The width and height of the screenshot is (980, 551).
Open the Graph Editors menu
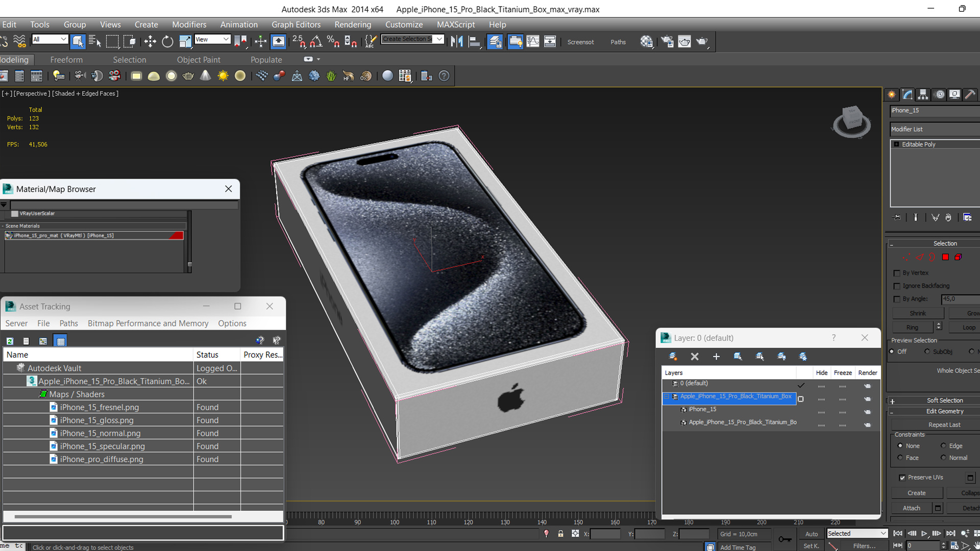(x=296, y=24)
